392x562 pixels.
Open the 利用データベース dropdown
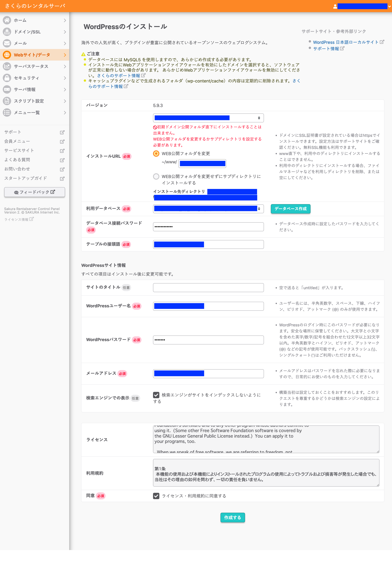[x=208, y=208]
